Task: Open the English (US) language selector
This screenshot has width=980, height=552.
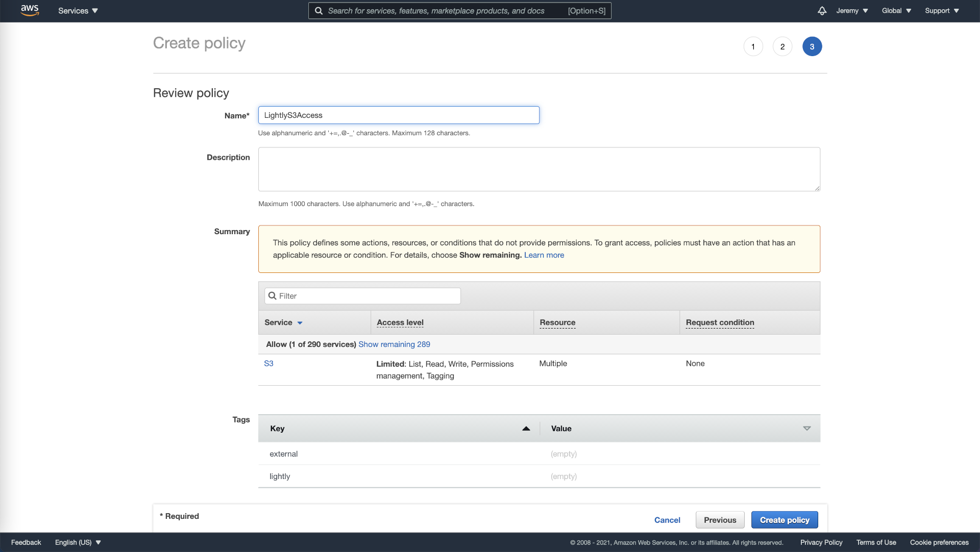Action: click(x=78, y=542)
